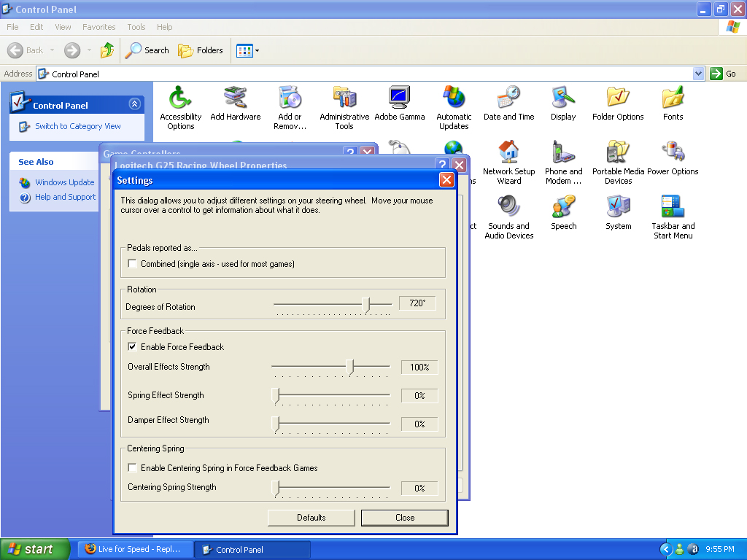Toggle the Folders pane toolbar button
Screen dimensions: 747x560
coord(200,50)
